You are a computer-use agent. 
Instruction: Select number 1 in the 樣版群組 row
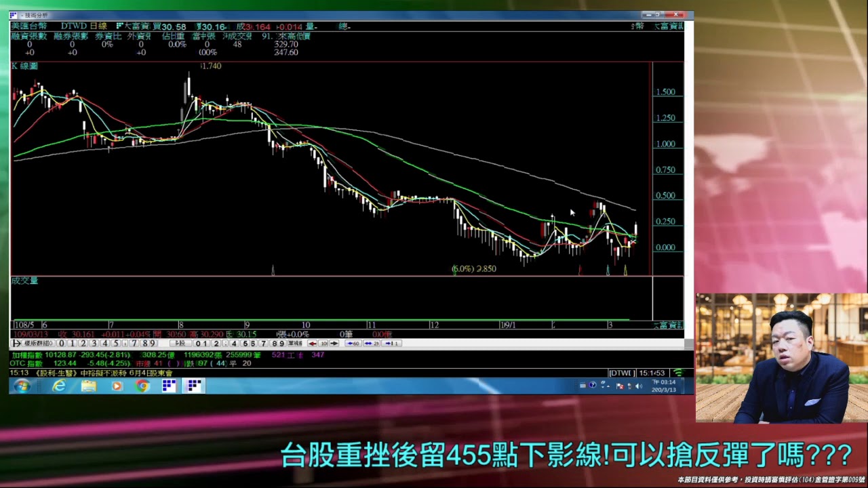73,344
